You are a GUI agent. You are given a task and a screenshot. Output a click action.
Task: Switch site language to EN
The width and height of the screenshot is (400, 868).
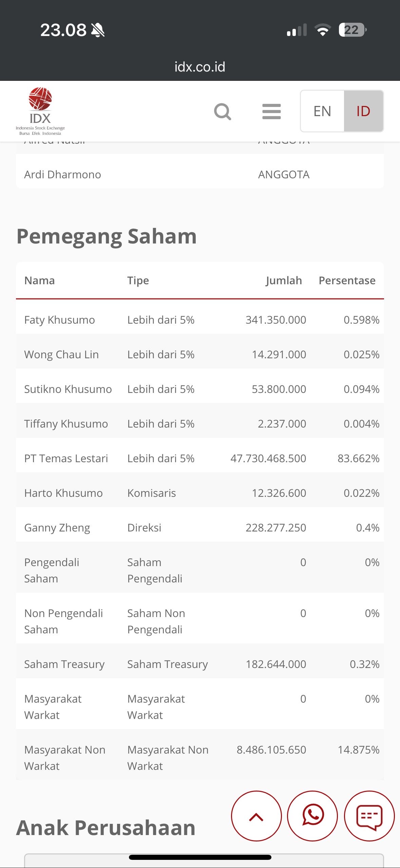322,111
